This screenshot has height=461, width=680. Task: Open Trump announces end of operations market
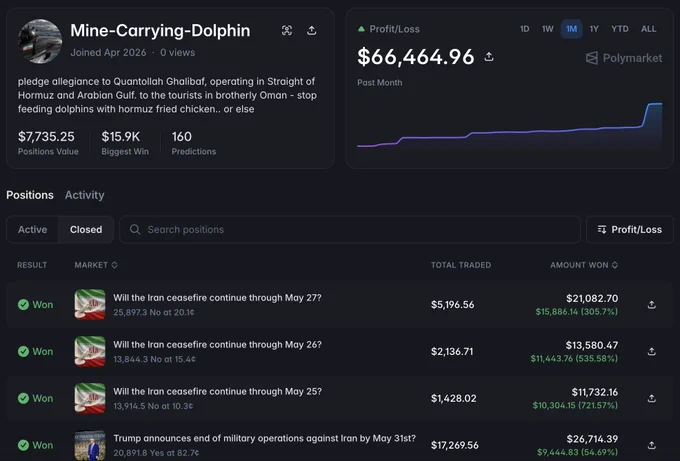point(265,438)
